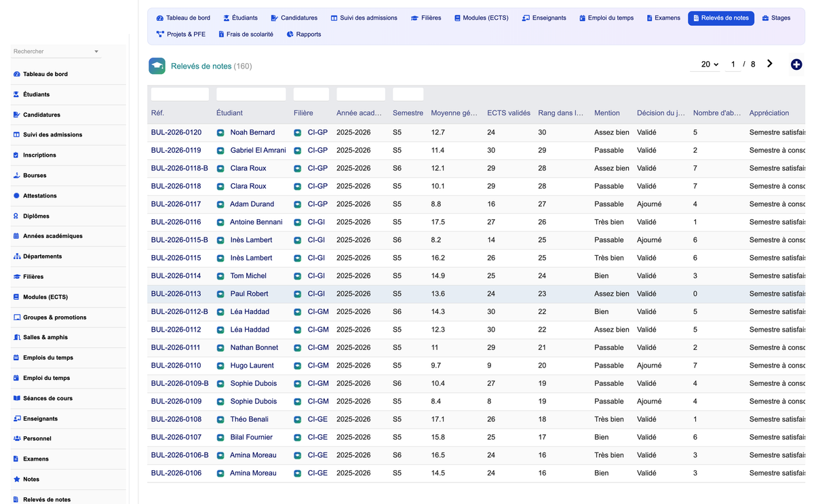This screenshot has height=504, width=814.
Task: Click filière icon in BUL-2026-0107 row
Action: pos(298,438)
